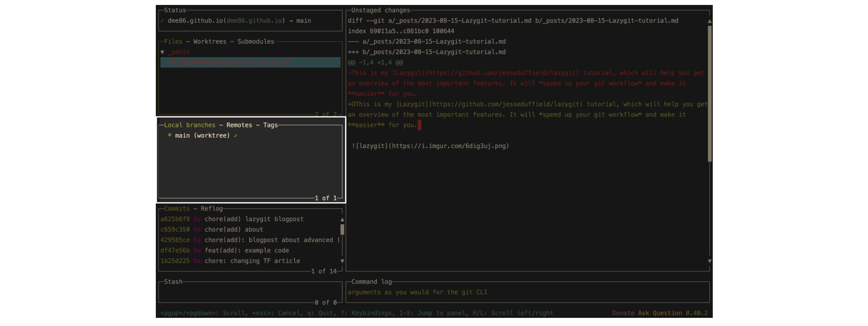Click the diff panel scroll-up arrow
The image size is (868, 326).
point(710,21)
